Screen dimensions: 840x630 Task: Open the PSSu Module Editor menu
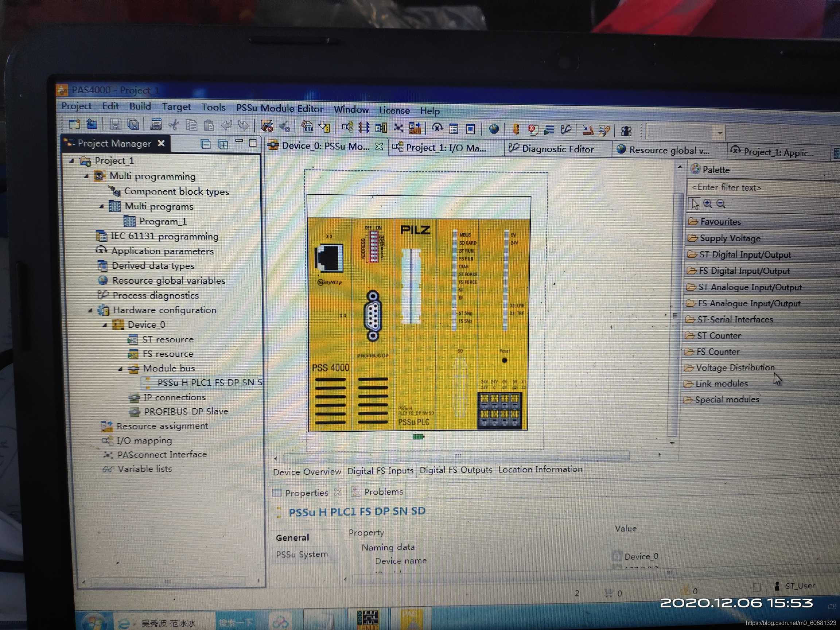(280, 109)
